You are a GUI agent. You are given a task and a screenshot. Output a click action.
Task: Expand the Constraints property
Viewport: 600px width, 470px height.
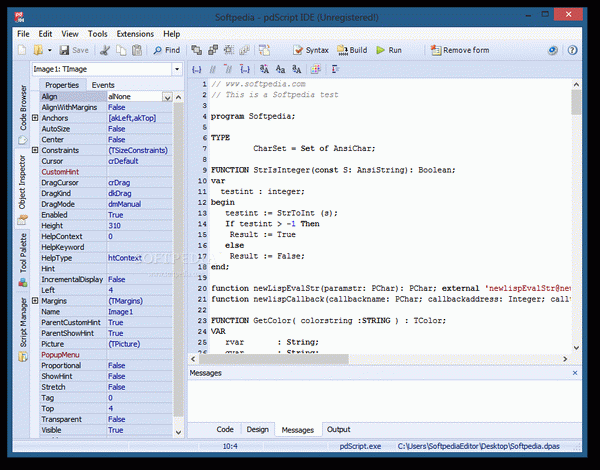(35, 150)
